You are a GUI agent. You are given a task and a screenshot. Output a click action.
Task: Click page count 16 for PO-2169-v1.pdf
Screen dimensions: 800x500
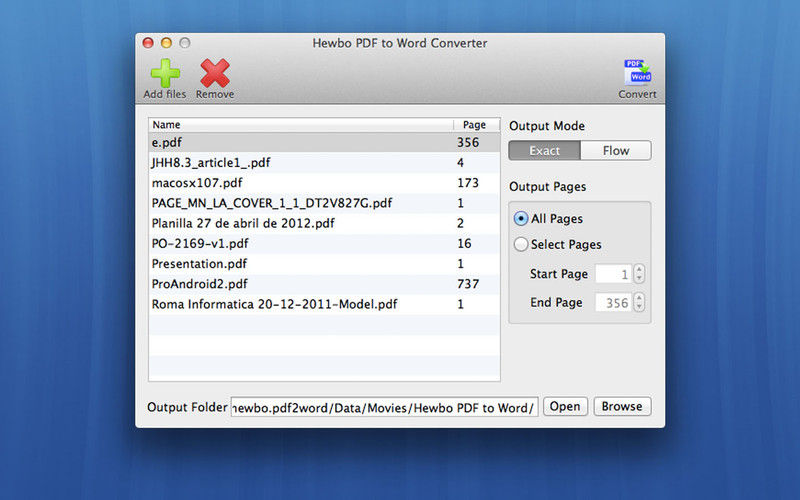click(464, 243)
